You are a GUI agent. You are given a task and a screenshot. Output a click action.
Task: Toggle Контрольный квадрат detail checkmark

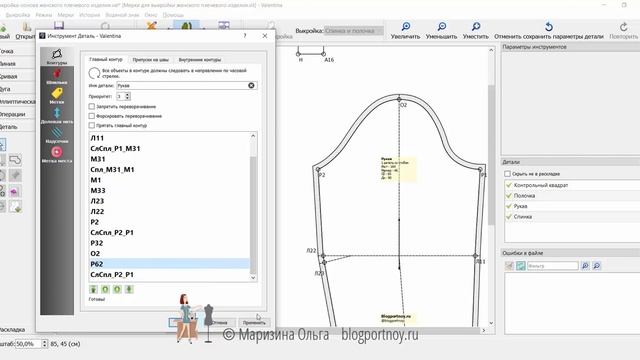[509, 185]
